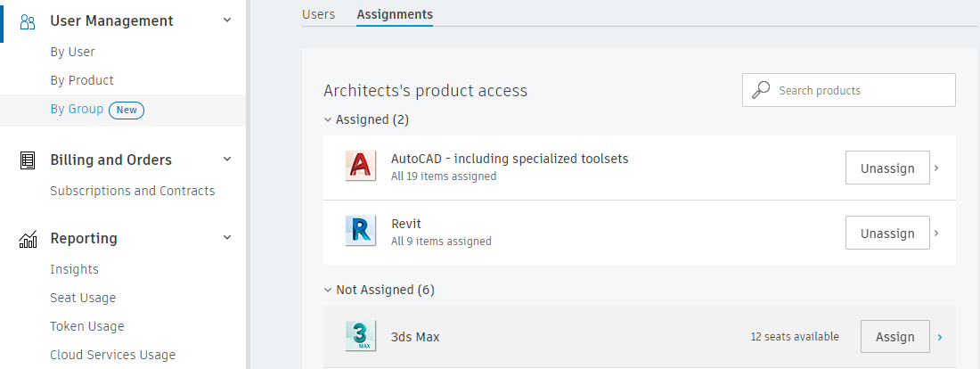
Task: Open By User in sidebar
Action: [x=72, y=52]
